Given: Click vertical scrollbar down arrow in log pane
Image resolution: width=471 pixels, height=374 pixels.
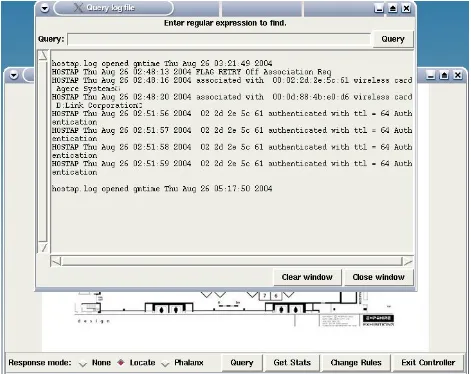Looking at the screenshot, I should (43, 247).
